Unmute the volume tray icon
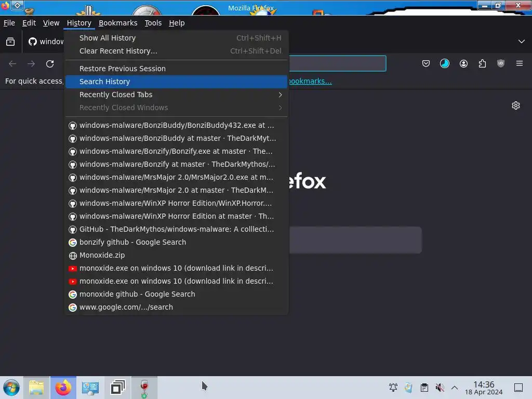This screenshot has height=399, width=532. [440, 388]
